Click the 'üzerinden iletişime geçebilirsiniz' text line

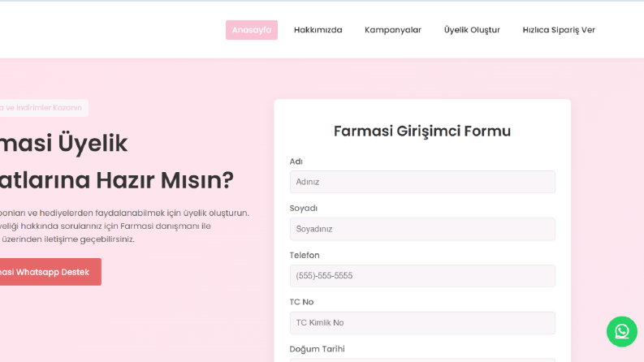tap(67, 239)
